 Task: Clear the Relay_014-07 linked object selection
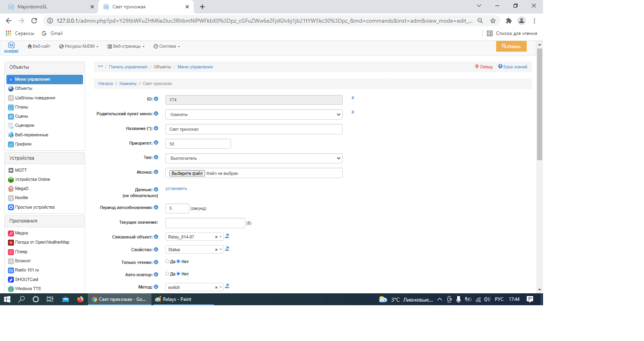(216, 237)
